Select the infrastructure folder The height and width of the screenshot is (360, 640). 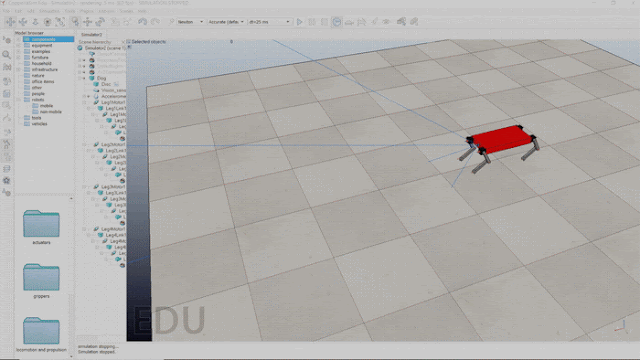pyautogui.click(x=44, y=69)
